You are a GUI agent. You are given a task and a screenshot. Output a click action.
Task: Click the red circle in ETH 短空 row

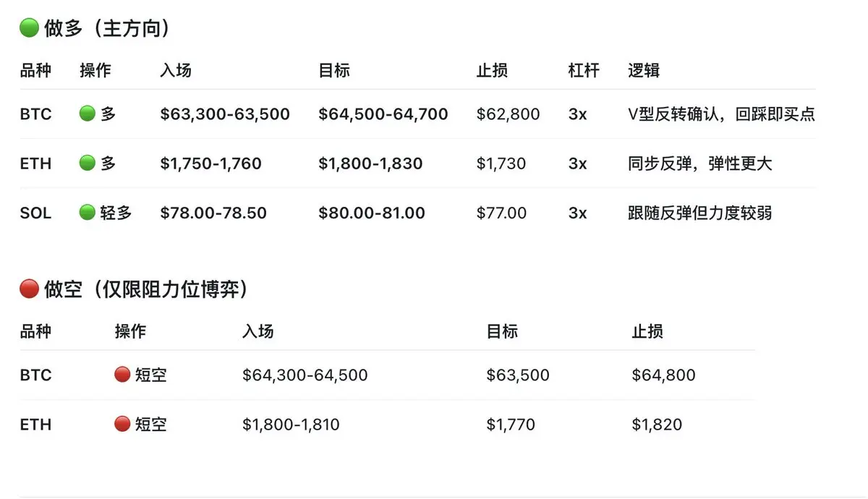tap(122, 425)
